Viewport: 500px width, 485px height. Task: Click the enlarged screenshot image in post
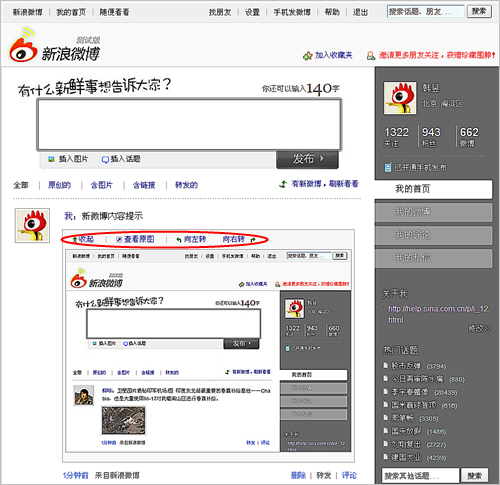[x=208, y=350]
